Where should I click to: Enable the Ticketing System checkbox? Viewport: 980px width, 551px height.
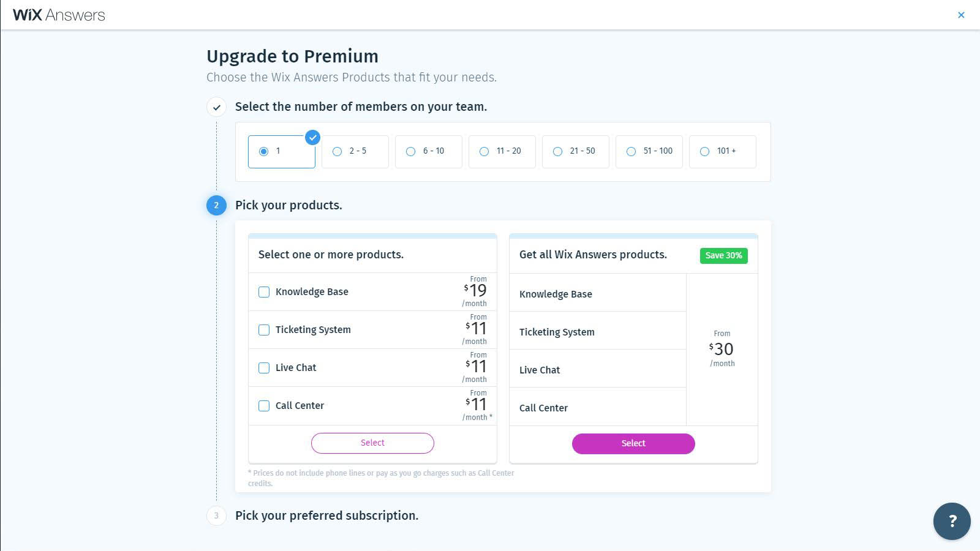coord(264,330)
